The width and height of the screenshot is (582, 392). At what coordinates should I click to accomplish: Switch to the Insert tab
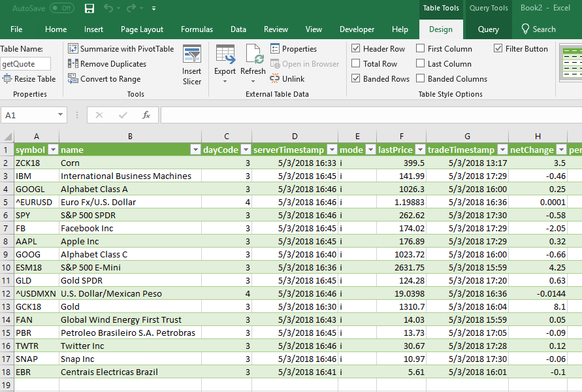(93, 29)
